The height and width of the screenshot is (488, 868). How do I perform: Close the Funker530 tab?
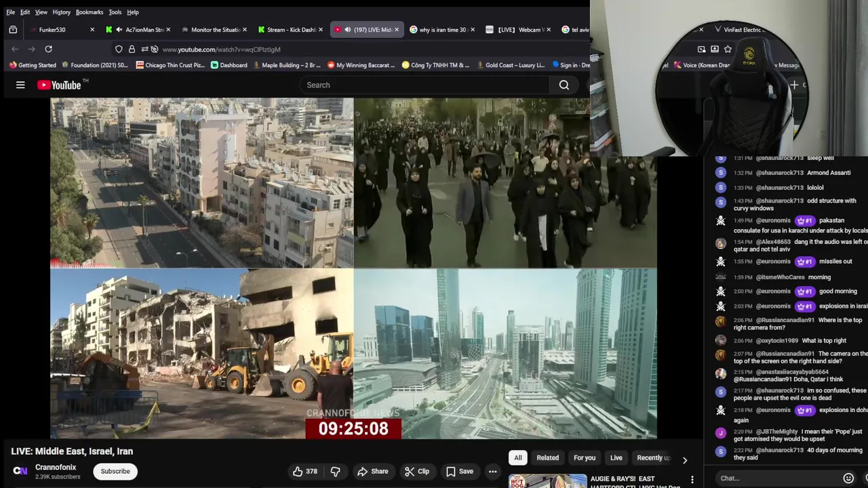[92, 30]
